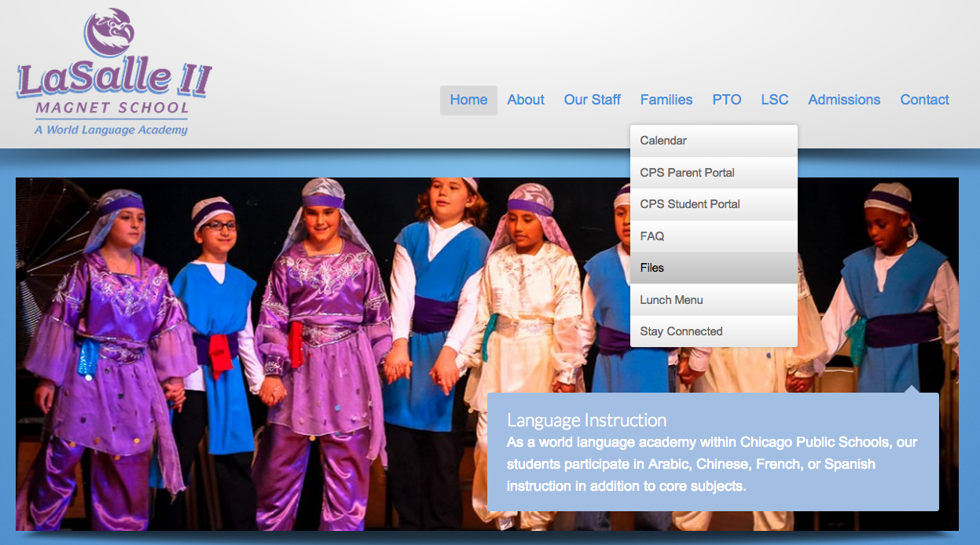Click the Language Instruction caption heading
Screen dimensions: 980x545
tap(587, 420)
